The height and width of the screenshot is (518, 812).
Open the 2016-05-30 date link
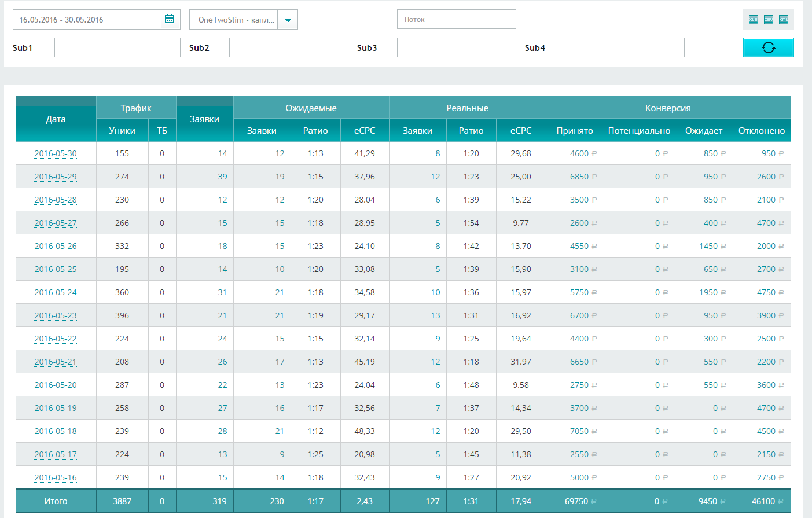tap(56, 153)
